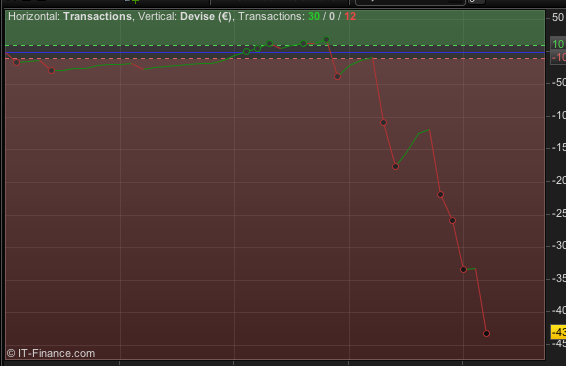566x366 pixels.
Task: Click the neutral transactions count 0
Action: click(x=332, y=17)
